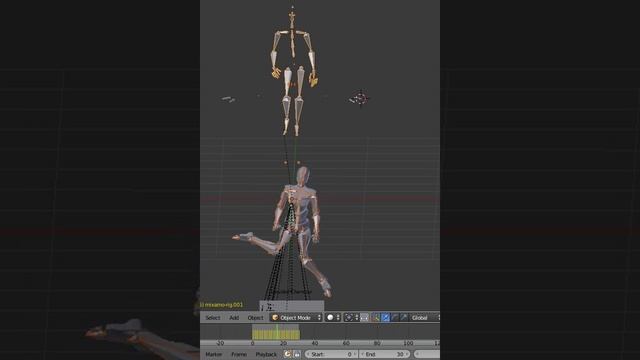
Task: Open the Frame menu in the timeline
Action: point(239,354)
